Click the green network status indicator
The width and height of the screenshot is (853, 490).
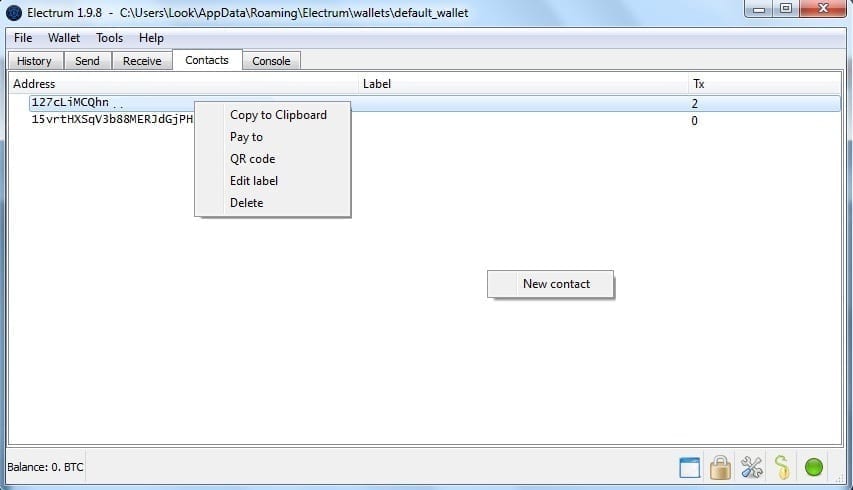814,467
